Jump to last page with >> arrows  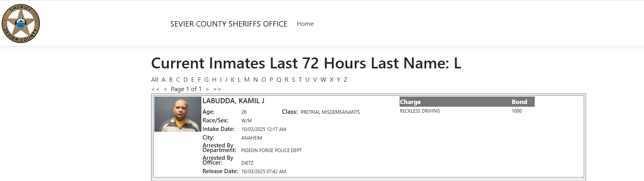[217, 89]
